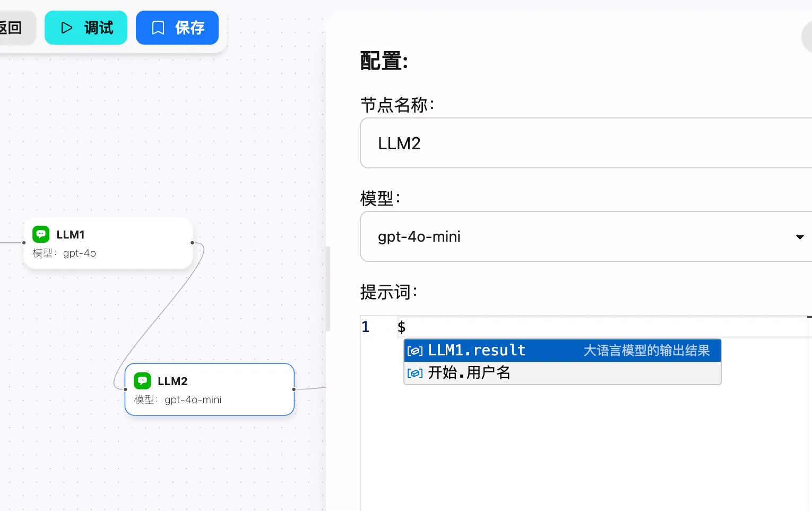The height and width of the screenshot is (511, 812).
Task: Click the 调试 debug button
Action: pyautogui.click(x=86, y=28)
